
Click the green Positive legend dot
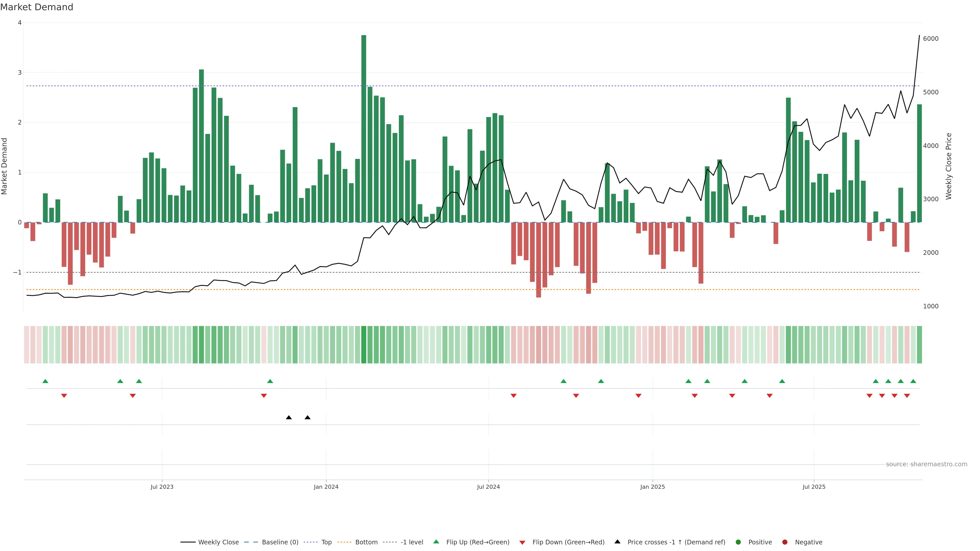coord(738,542)
